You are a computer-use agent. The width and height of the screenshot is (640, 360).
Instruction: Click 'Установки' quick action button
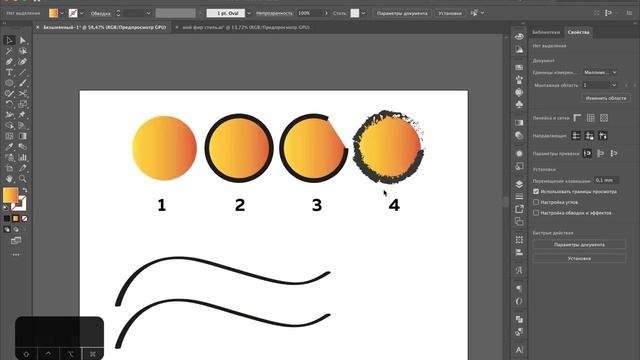[x=579, y=258]
